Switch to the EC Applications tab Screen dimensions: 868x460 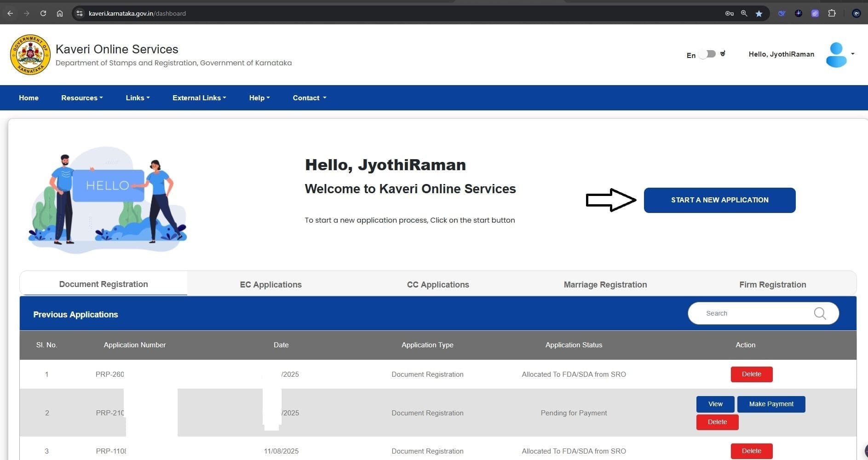pyautogui.click(x=270, y=285)
